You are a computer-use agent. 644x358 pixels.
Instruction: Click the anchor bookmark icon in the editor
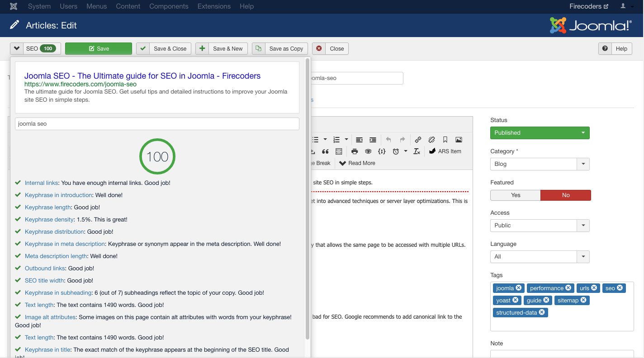[x=445, y=140]
